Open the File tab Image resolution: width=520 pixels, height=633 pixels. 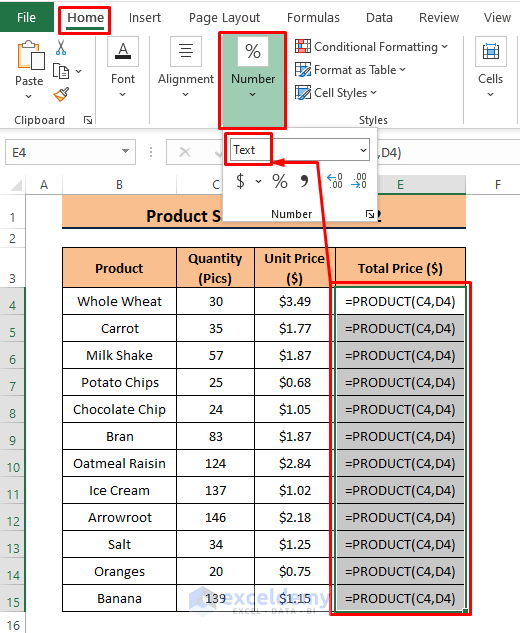pos(27,17)
